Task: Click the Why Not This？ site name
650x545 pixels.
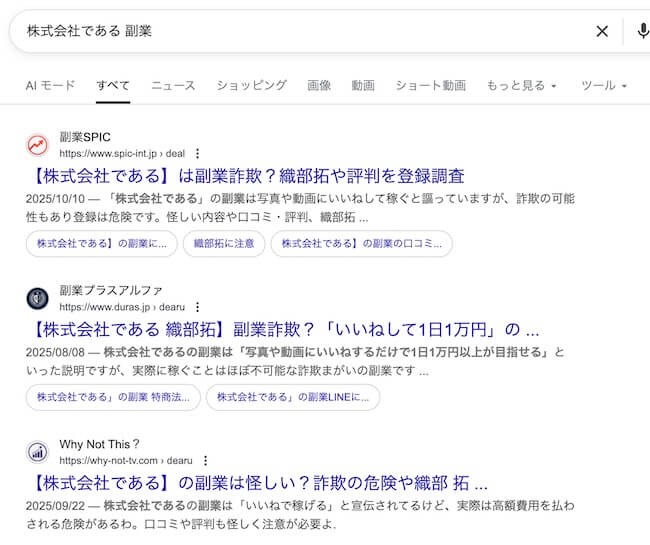Action: click(x=99, y=444)
